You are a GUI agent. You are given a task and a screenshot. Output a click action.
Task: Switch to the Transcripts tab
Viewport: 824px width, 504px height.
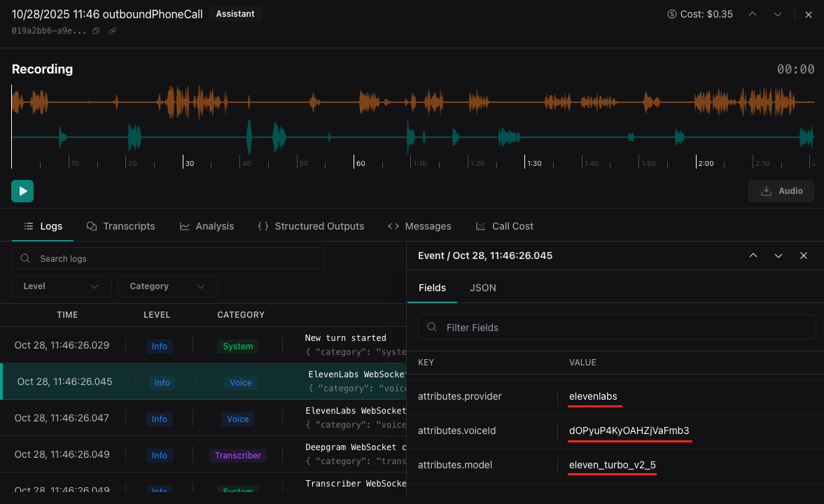click(x=121, y=226)
